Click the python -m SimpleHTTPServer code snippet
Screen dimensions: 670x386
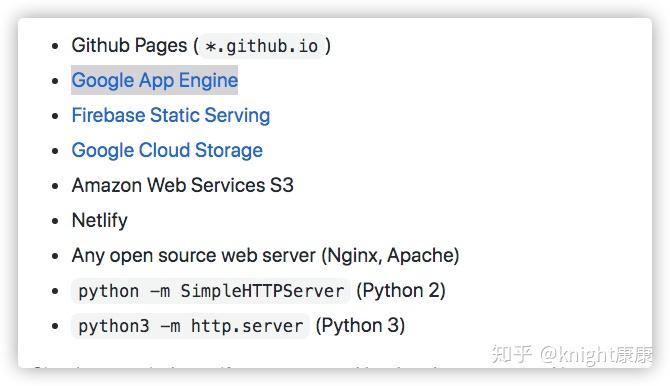(211, 291)
